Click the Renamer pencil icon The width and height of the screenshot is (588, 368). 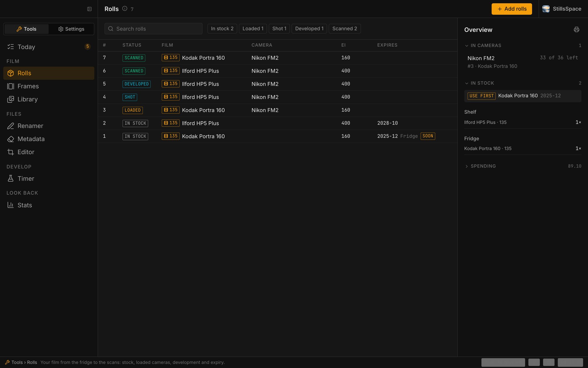pyautogui.click(x=11, y=126)
